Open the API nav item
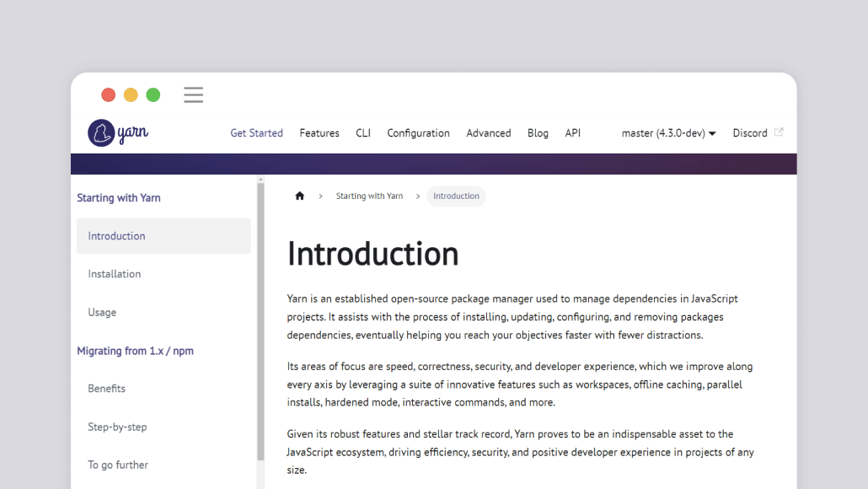The width and height of the screenshot is (868, 489). (572, 133)
